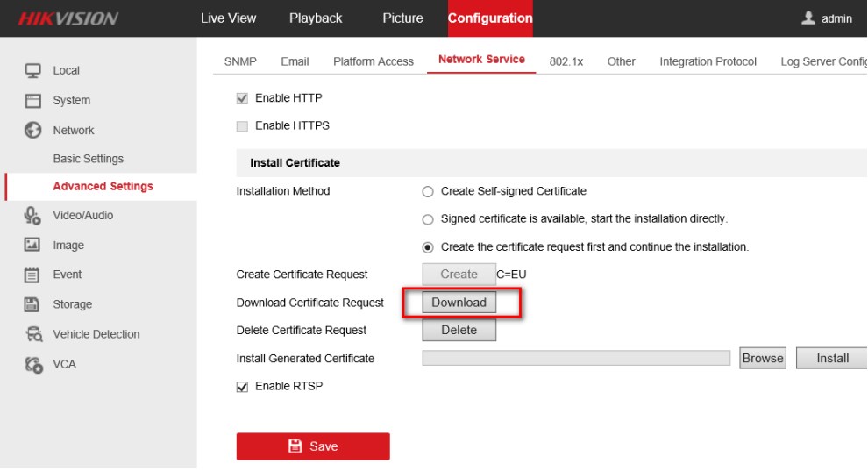Open the SNMP tab
Viewport: 868px width, 471px height.
click(x=239, y=61)
